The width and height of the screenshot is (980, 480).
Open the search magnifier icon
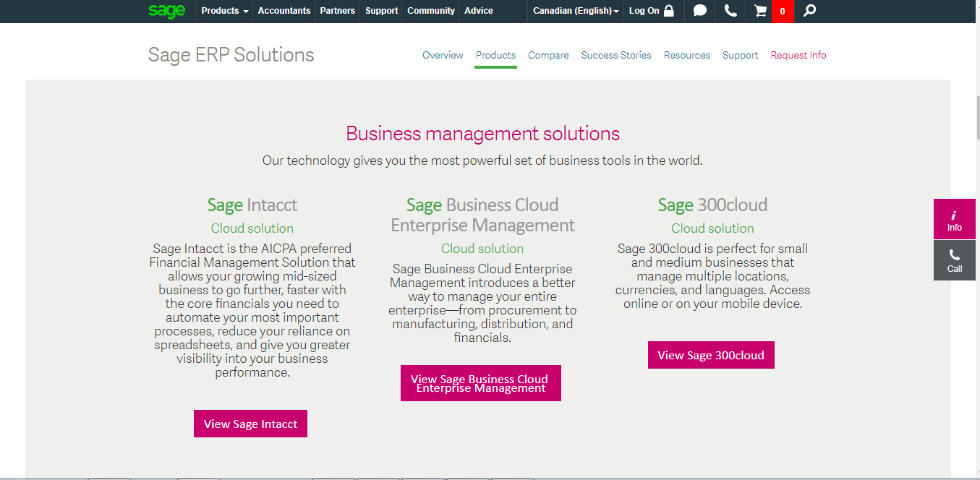pos(809,11)
